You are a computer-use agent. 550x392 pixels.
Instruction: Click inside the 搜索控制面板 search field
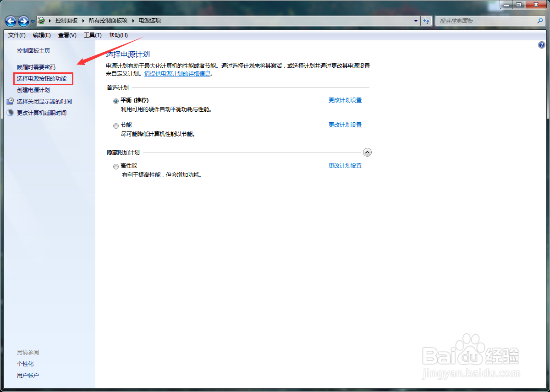[x=481, y=21]
